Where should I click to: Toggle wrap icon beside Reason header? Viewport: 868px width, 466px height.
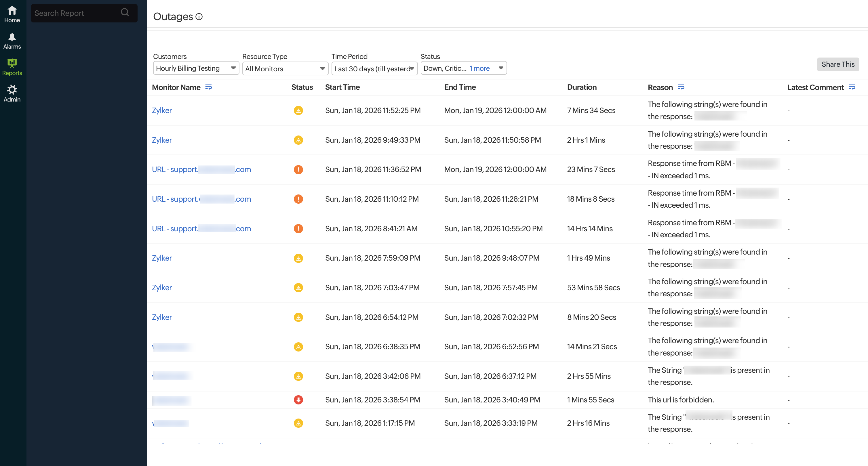click(x=681, y=87)
